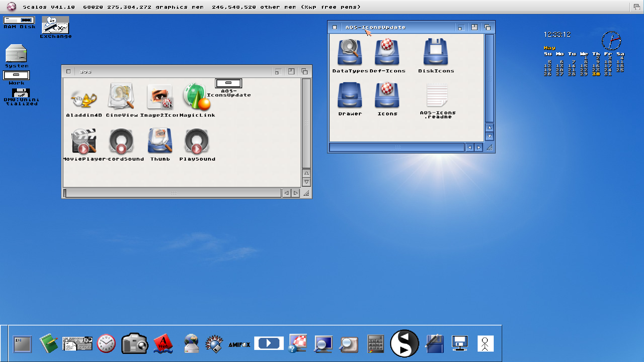The image size is (644, 362).
Task: Click the red clock dock icon
Action: point(106,344)
